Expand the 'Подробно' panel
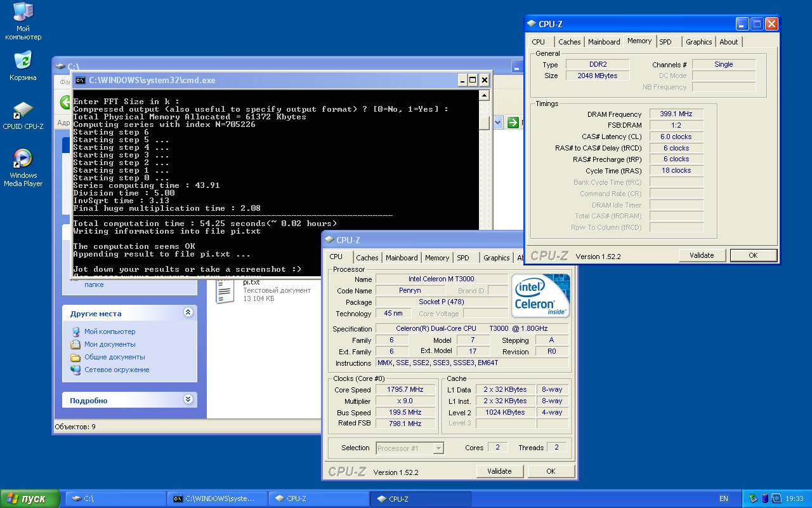812x508 pixels. point(188,399)
